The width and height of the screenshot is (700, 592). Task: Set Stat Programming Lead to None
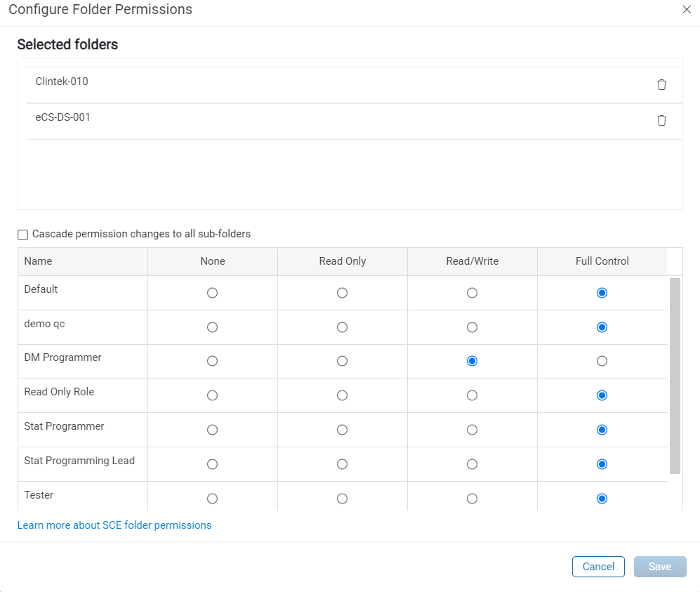point(213,464)
